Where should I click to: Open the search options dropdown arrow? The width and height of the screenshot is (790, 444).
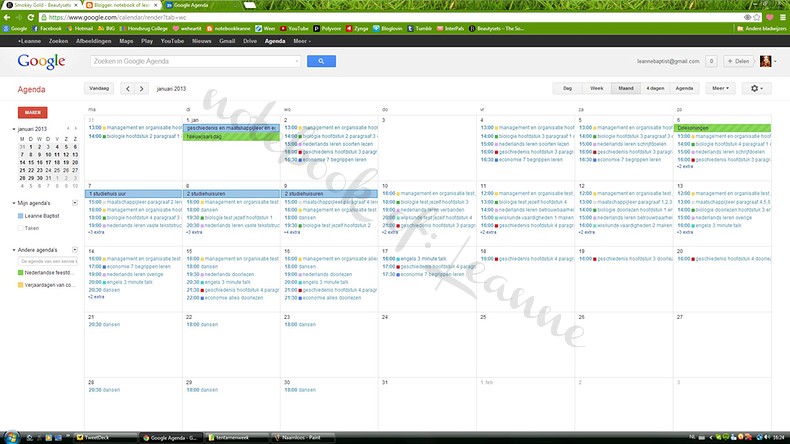(x=297, y=61)
